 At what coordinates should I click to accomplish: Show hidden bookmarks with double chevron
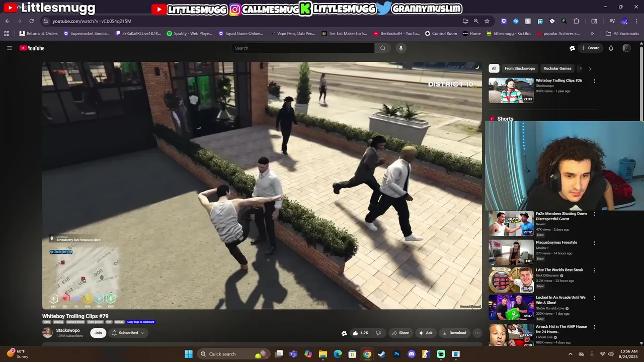pos(592,34)
